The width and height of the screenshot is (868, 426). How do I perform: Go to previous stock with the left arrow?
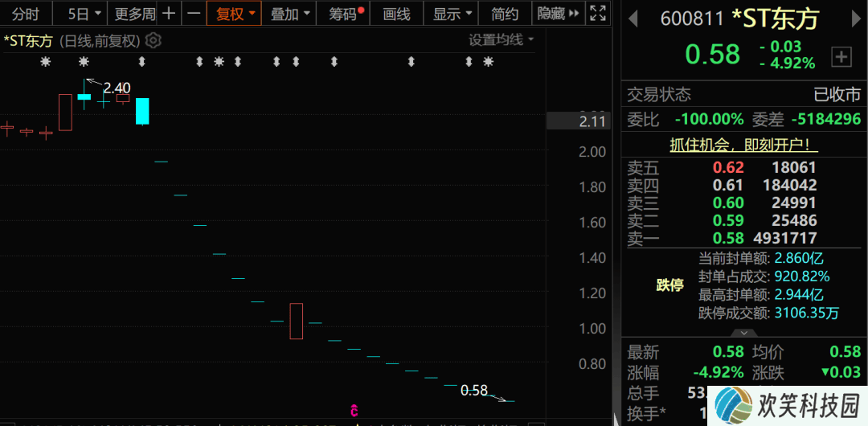633,20
